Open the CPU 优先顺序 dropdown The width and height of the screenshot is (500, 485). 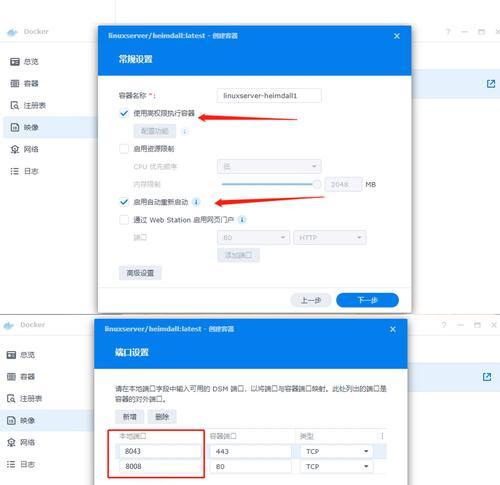(x=269, y=166)
